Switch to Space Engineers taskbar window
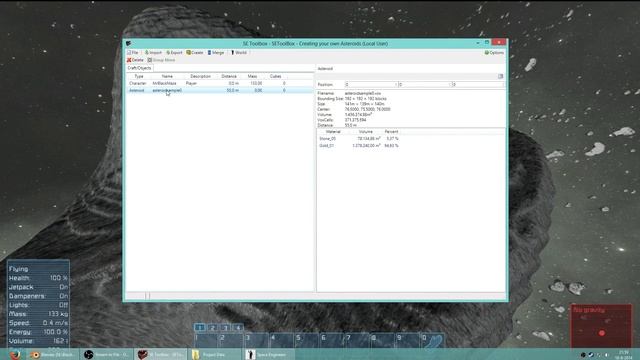The height and width of the screenshot is (360, 640). (x=268, y=355)
